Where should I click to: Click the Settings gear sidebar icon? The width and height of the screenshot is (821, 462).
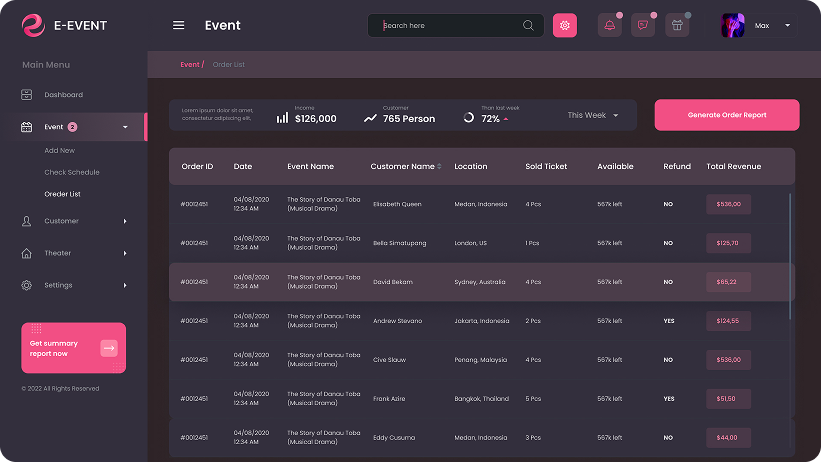(26, 285)
